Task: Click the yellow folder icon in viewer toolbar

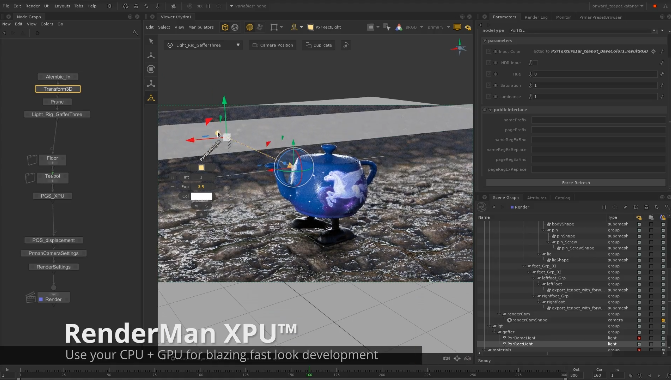Action: 311,27
